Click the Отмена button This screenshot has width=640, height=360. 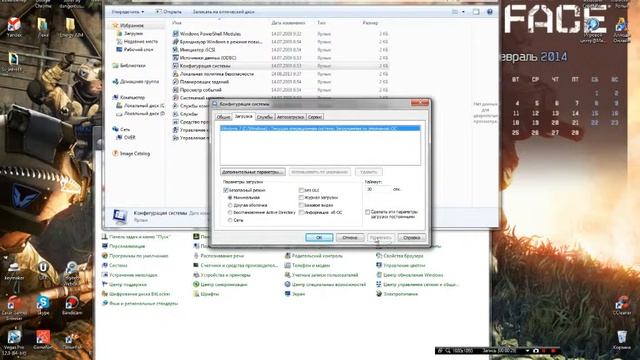coord(350,237)
